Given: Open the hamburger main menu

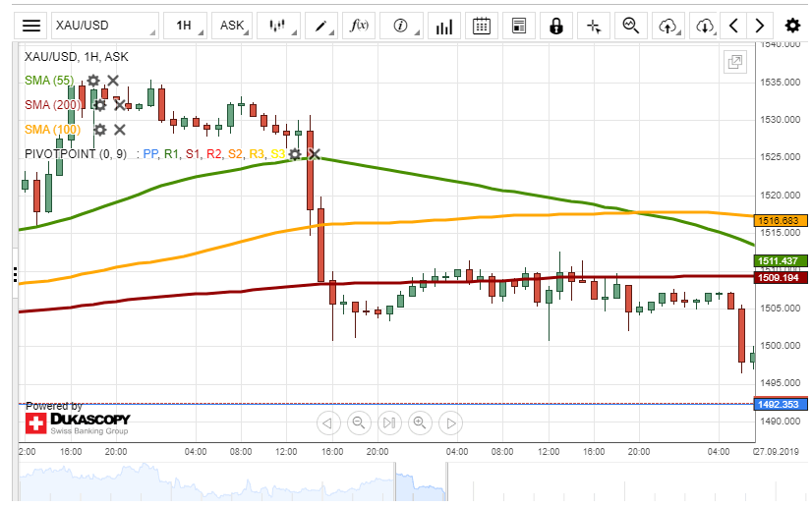Looking at the screenshot, I should point(31,26).
